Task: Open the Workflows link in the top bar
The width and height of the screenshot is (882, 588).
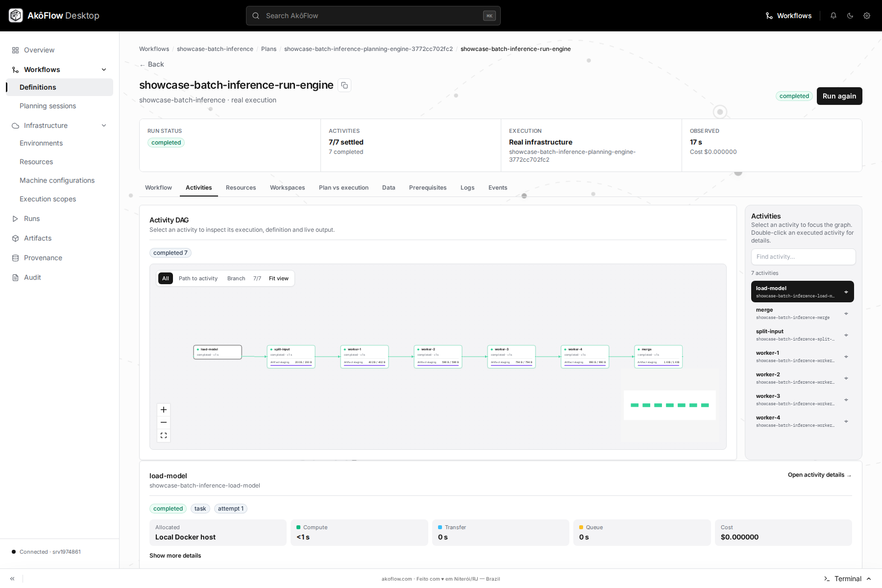Action: click(788, 16)
